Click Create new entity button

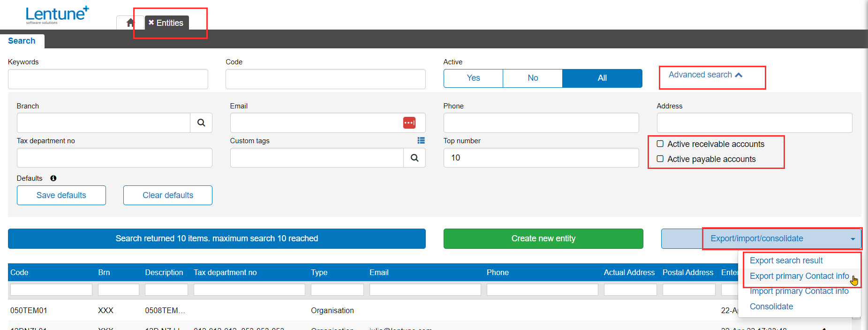point(543,238)
